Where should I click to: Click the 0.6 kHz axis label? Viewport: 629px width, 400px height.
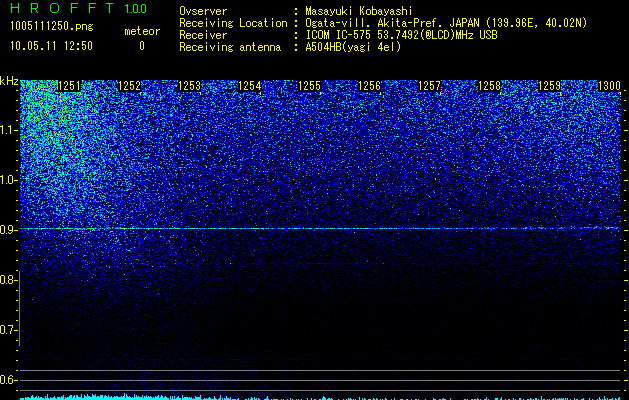8,380
